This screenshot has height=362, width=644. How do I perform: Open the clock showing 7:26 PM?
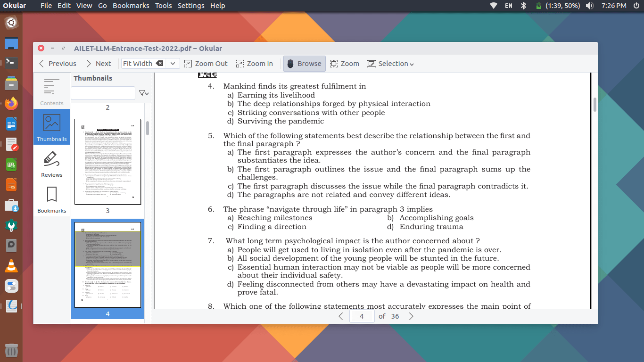614,6
